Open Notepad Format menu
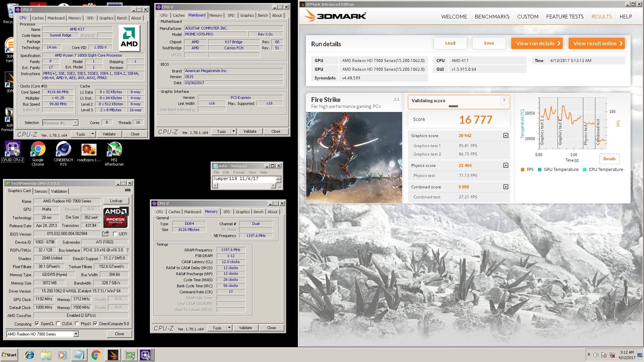 238,172
